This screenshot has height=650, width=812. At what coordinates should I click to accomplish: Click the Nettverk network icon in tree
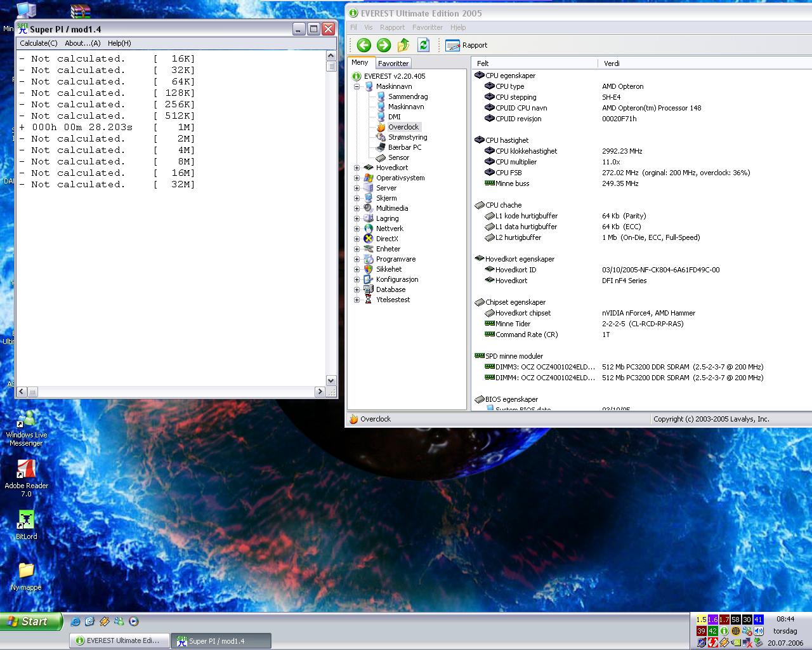(368, 229)
